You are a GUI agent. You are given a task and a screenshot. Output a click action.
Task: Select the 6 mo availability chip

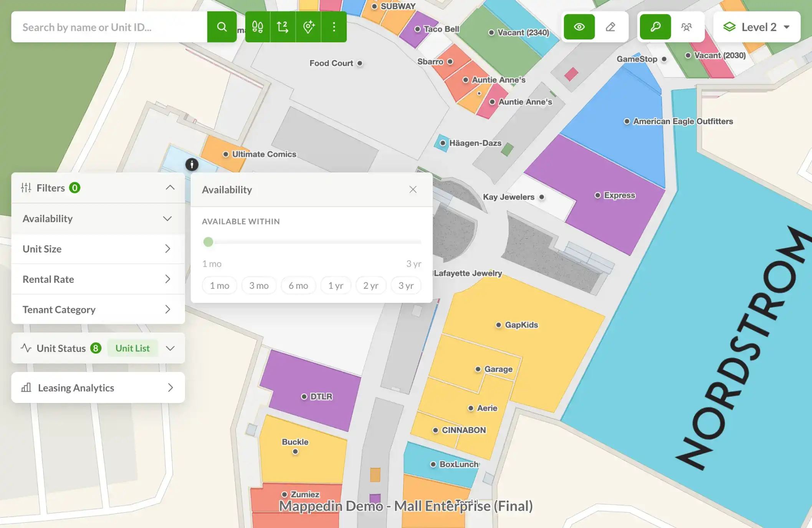(x=298, y=286)
